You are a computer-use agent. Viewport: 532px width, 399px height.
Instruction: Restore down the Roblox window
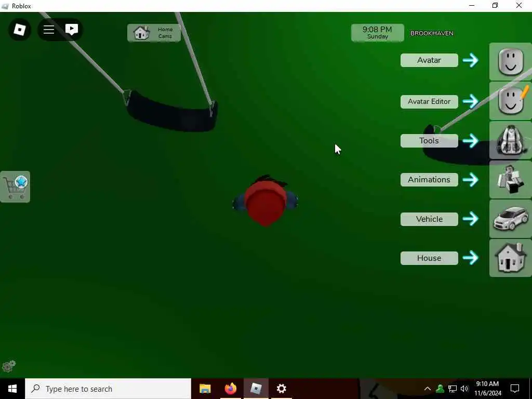495,5
